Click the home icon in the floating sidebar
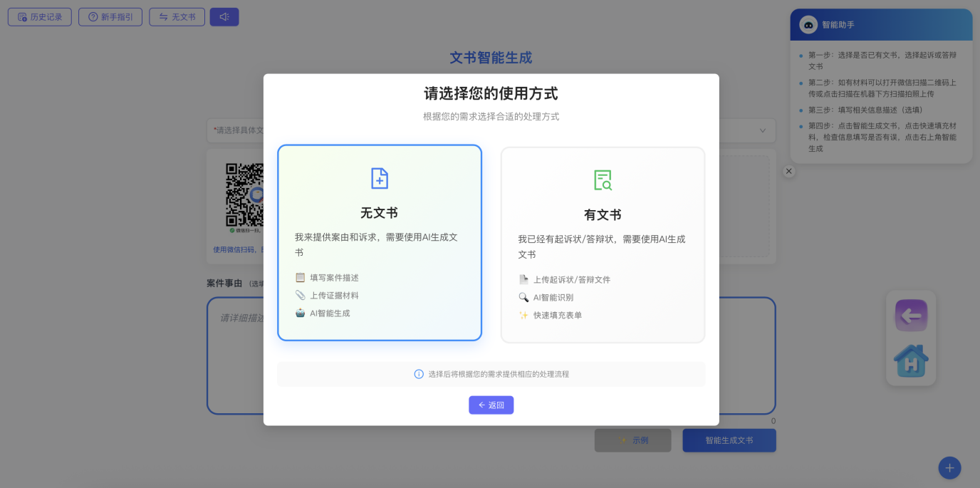The image size is (980, 488). [910, 360]
